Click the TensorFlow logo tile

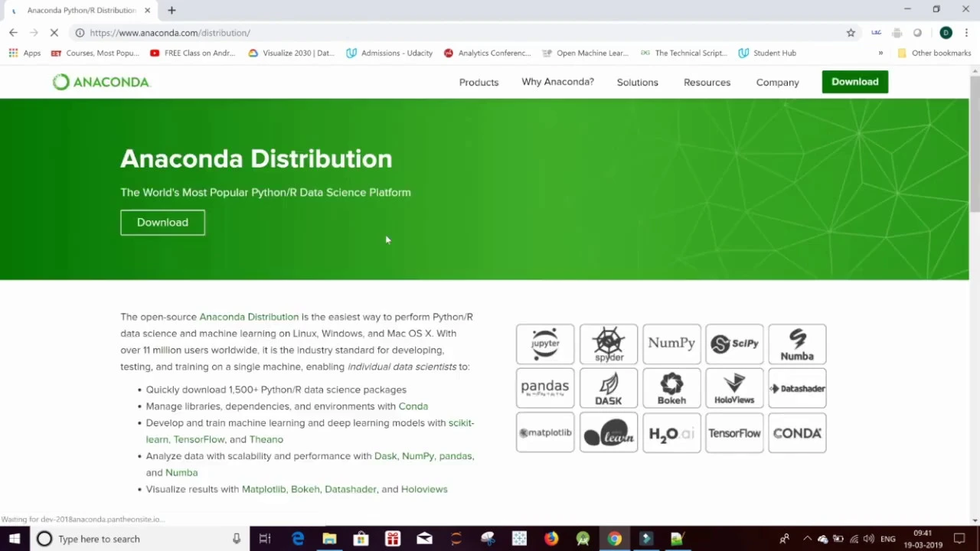pos(734,432)
